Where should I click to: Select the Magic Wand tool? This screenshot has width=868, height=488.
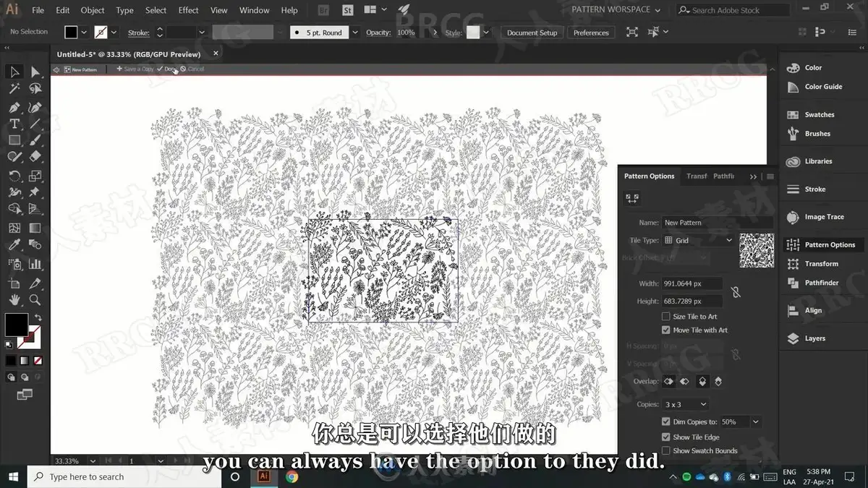[14, 89]
